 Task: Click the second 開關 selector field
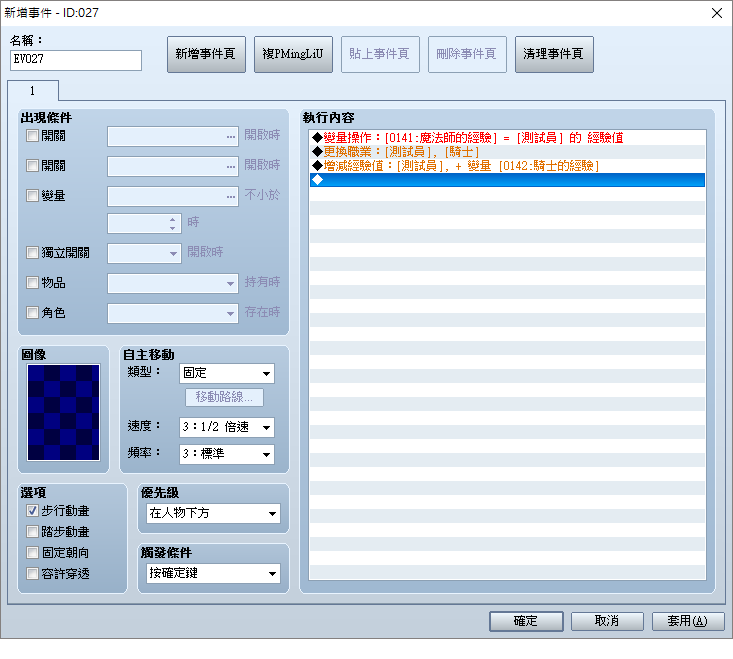(x=173, y=166)
